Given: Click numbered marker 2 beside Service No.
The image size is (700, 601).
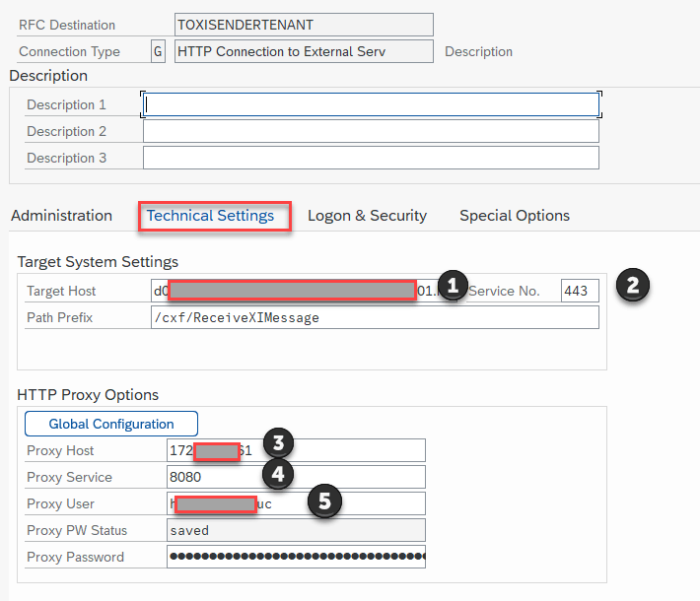Looking at the screenshot, I should tap(633, 286).
